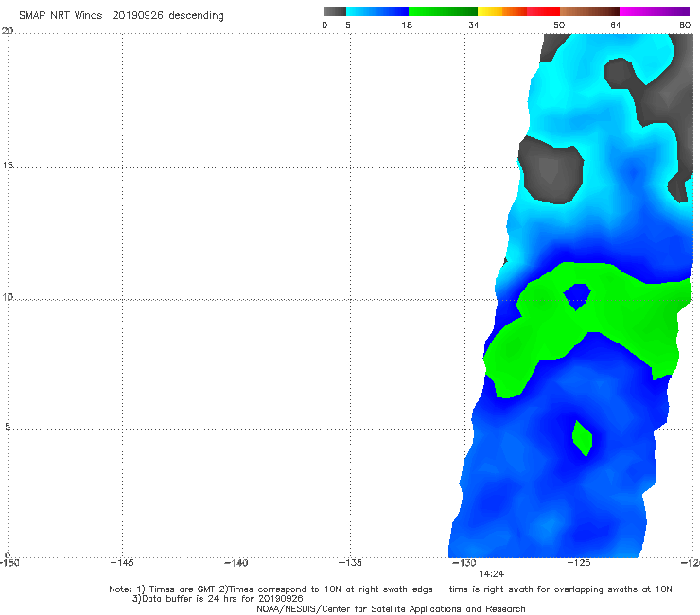
Task: Click the date label '20190926 descending'
Action: click(x=167, y=16)
